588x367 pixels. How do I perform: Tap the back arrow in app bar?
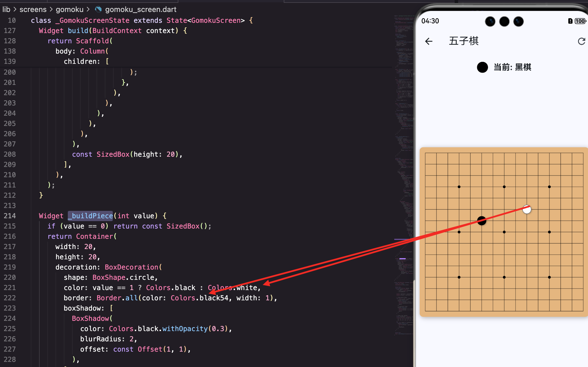point(429,41)
